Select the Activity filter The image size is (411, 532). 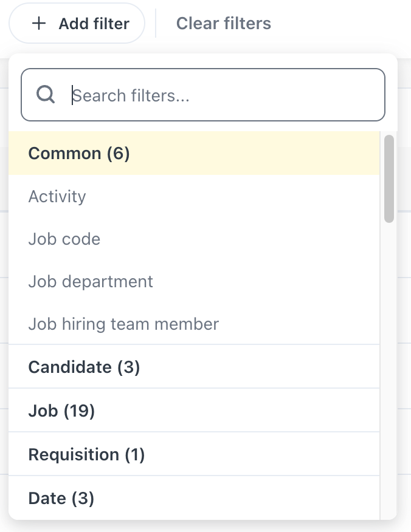57,196
